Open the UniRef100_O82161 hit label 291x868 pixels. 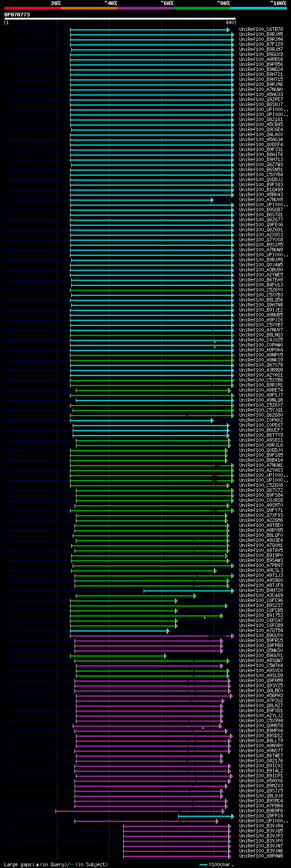click(x=261, y=120)
